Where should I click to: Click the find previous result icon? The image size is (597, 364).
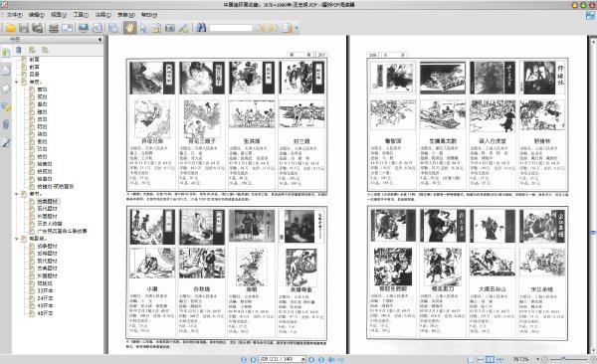(260, 28)
